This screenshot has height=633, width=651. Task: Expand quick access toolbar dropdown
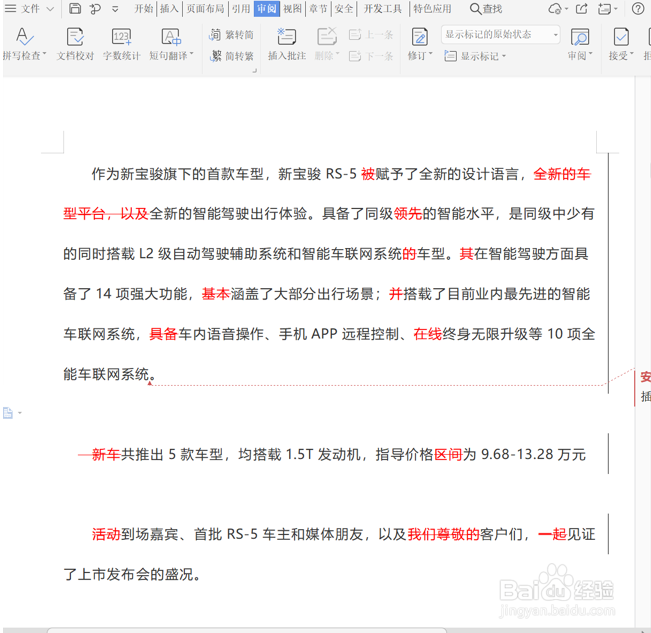tap(115, 9)
